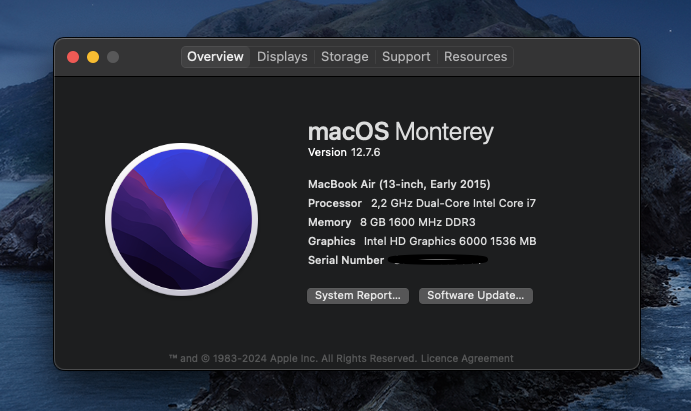Click the Memory label
This screenshot has height=411, width=691.
330,222
